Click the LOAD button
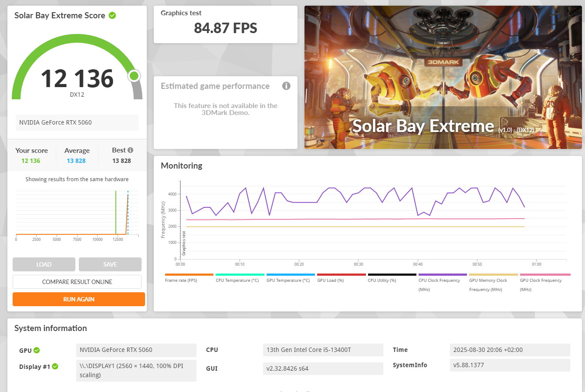This screenshot has height=392, width=585. pos(44,264)
